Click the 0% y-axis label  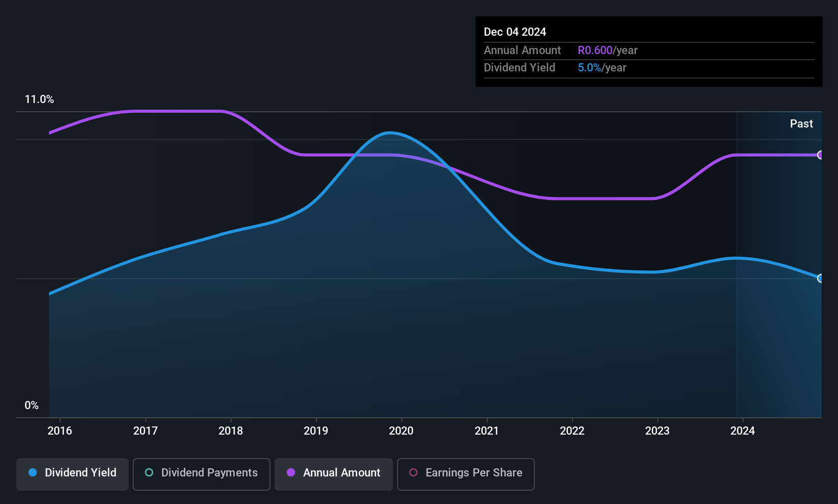click(x=32, y=406)
